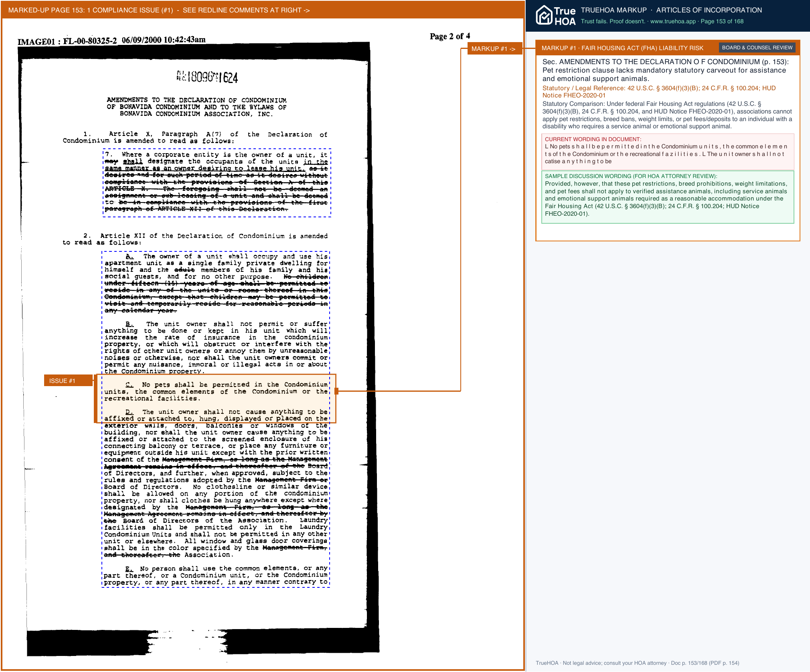Select the ISSUE #1 label tag
Viewport: 810px width, 672px height.
tap(69, 381)
